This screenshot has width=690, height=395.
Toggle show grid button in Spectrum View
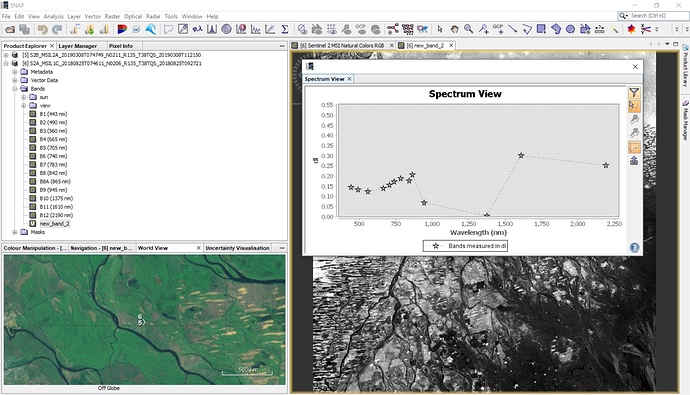634,147
